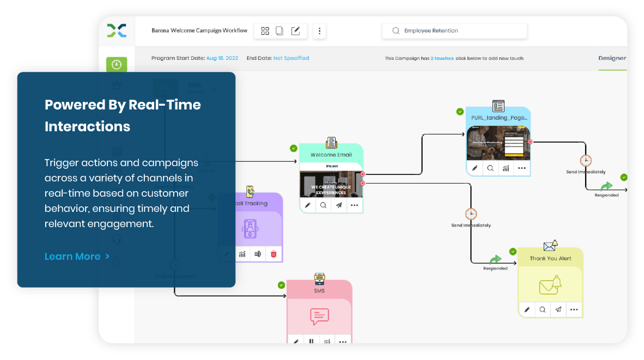The height and width of the screenshot is (360, 644).
Task: Preview the Welcome Email with the magnifier icon
Action: coord(323,205)
